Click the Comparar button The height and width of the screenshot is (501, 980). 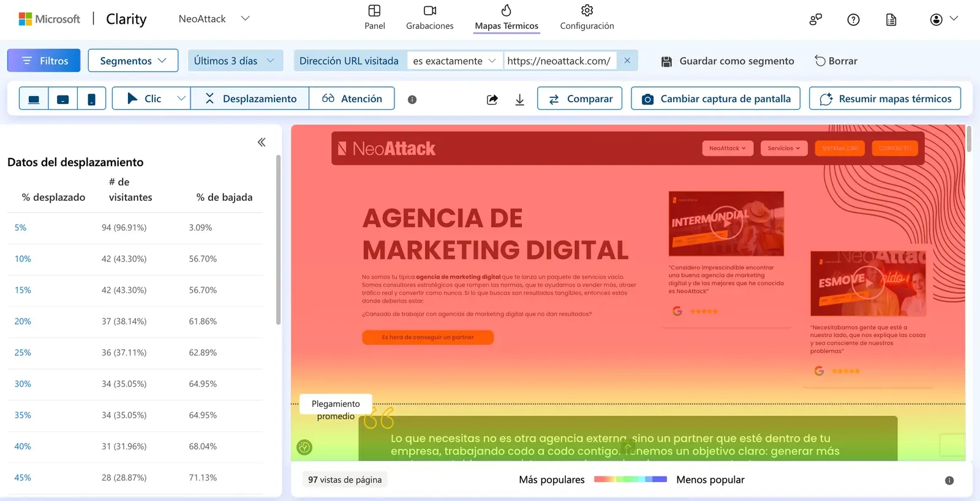click(x=579, y=99)
